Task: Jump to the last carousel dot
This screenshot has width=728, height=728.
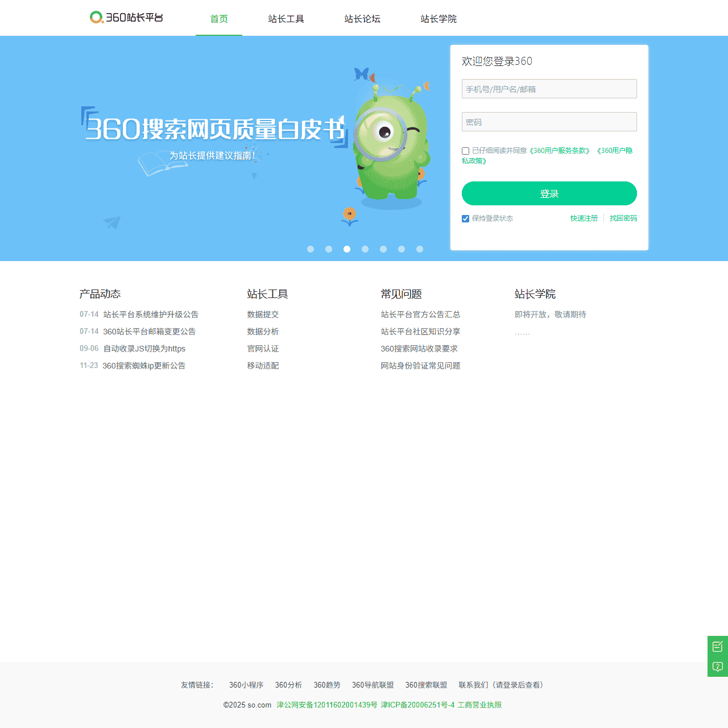Action: tap(420, 249)
